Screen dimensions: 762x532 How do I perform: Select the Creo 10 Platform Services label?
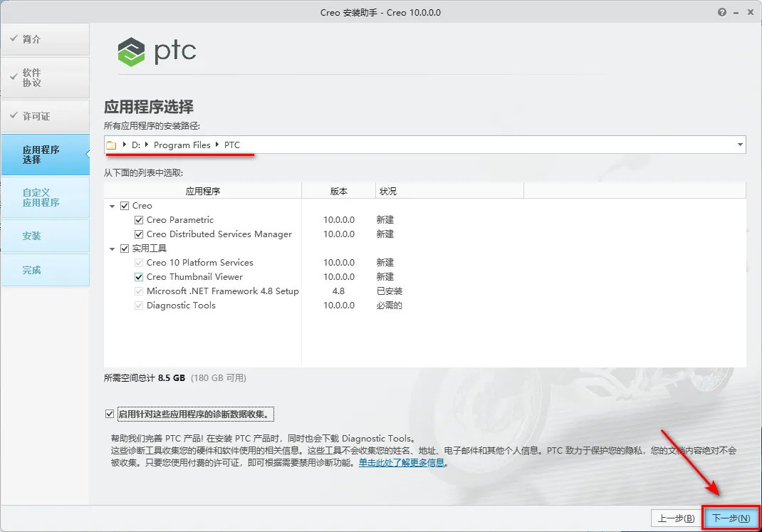[199, 262]
